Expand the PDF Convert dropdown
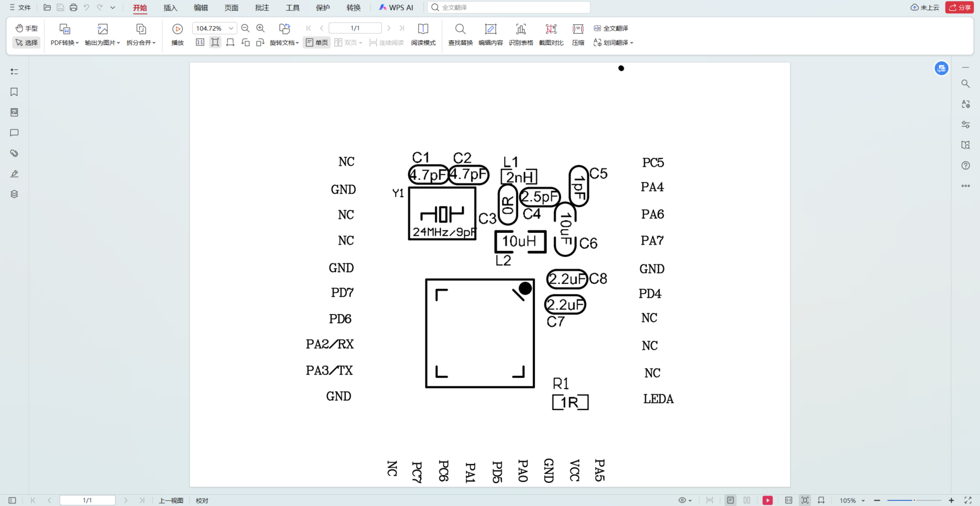The width and height of the screenshot is (980, 506). tap(64, 43)
